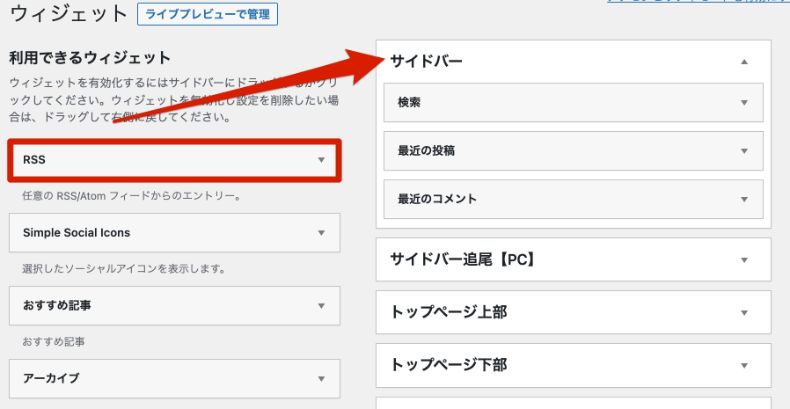Expand the Simple Social Icons widget arrow
790x409 pixels.
321,233
